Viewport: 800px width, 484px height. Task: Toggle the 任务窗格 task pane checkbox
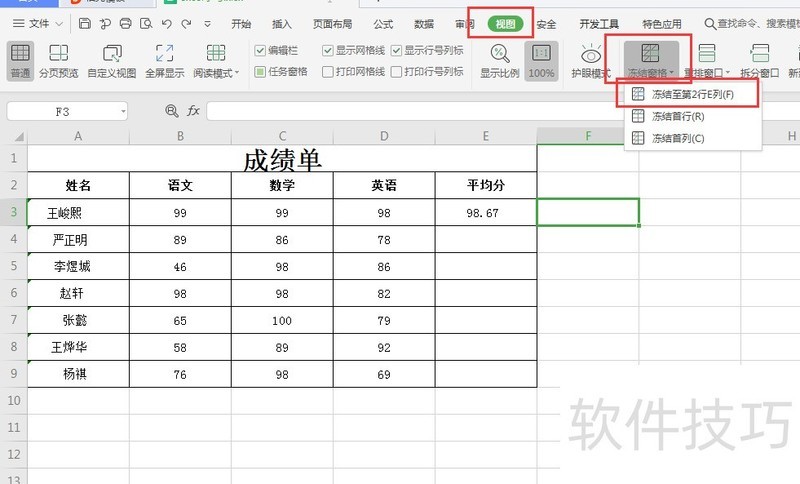(x=260, y=71)
